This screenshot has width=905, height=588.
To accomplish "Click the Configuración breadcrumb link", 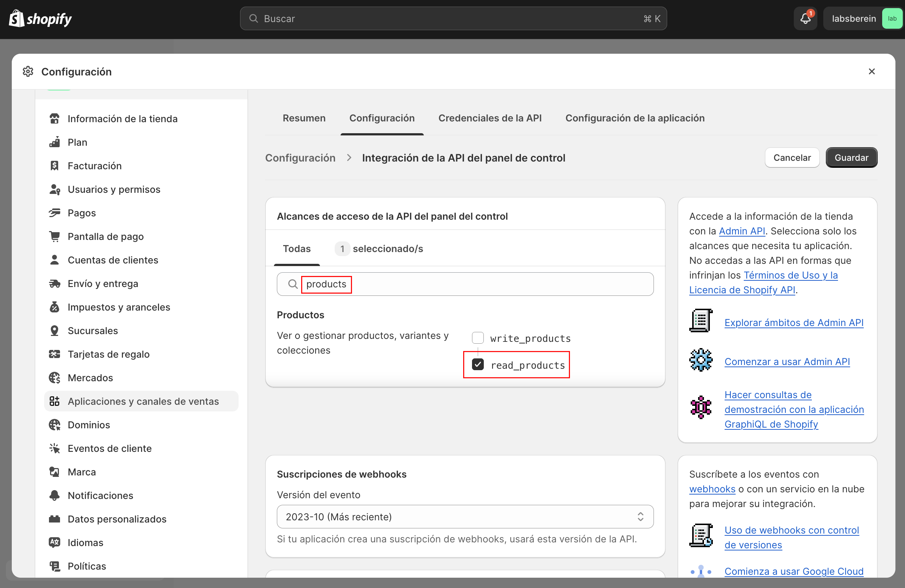I will pos(300,158).
